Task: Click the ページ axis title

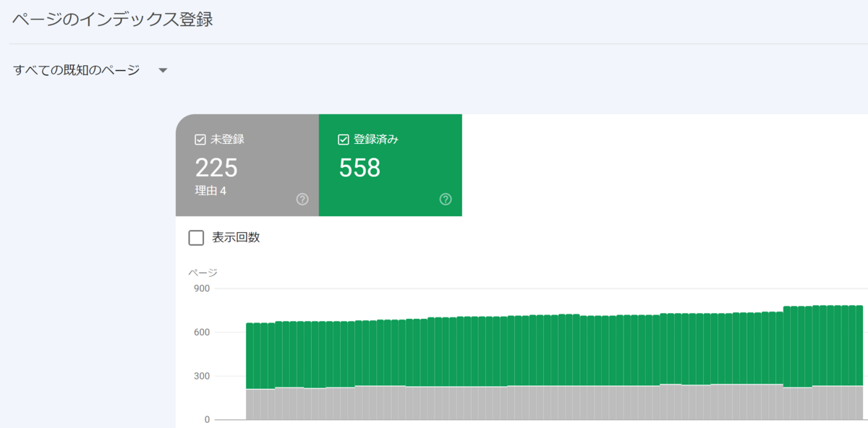Action: [x=203, y=273]
